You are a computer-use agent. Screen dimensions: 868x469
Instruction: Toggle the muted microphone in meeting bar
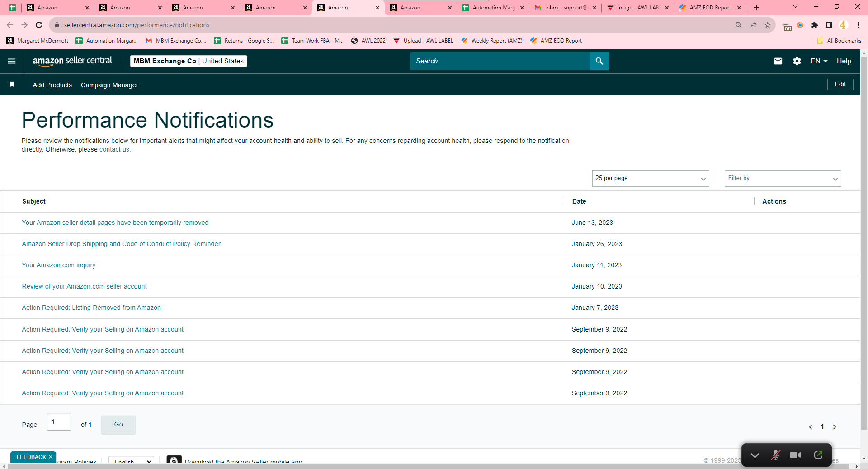[775, 455]
